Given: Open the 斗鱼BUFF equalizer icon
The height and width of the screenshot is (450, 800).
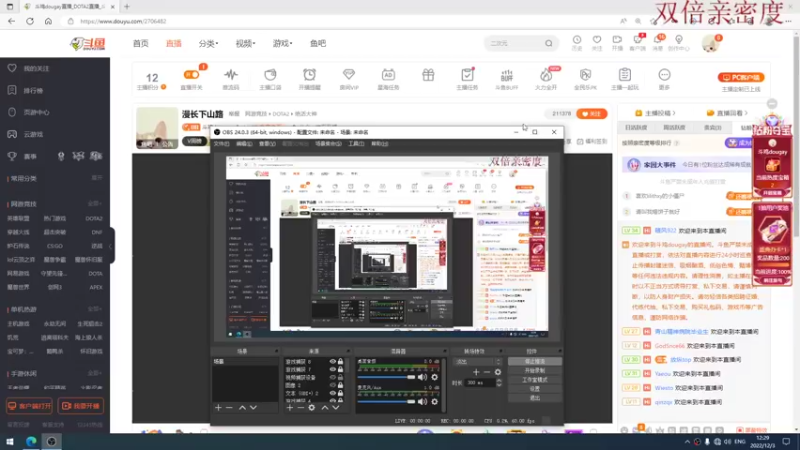Looking at the screenshot, I should tap(506, 74).
